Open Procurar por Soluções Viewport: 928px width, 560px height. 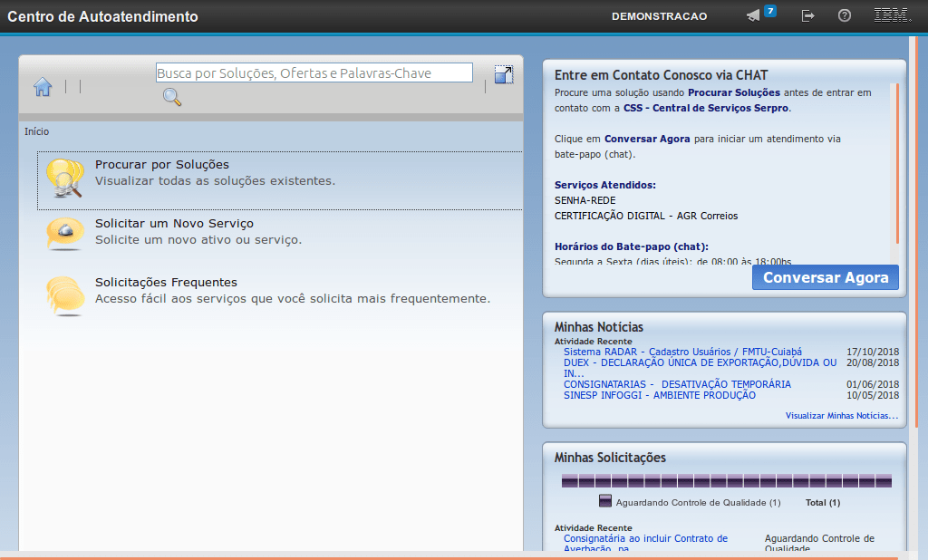click(162, 165)
